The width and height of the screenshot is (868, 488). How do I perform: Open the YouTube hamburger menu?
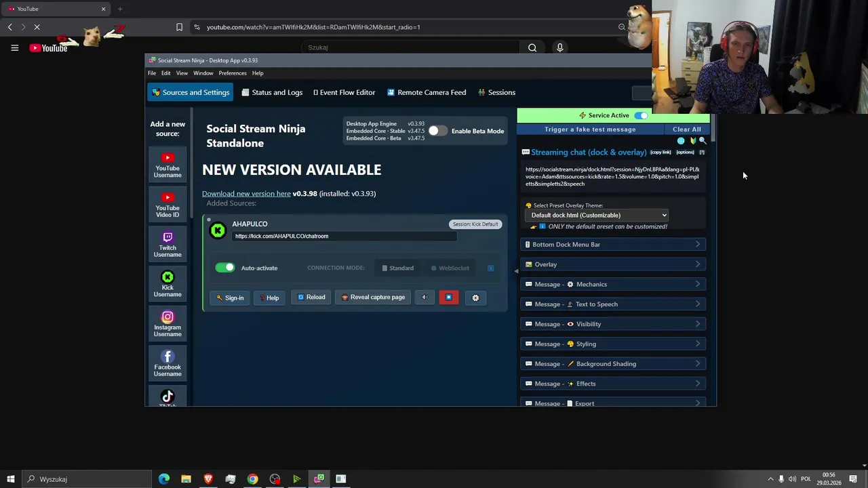pos(14,47)
